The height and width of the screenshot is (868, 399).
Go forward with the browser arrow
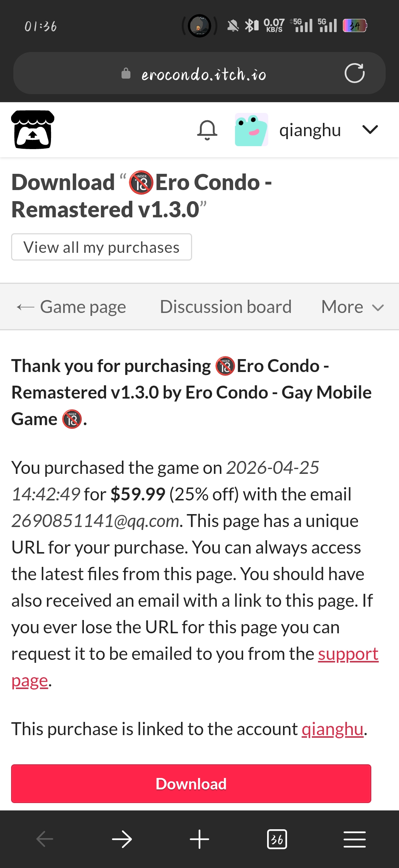(122, 839)
